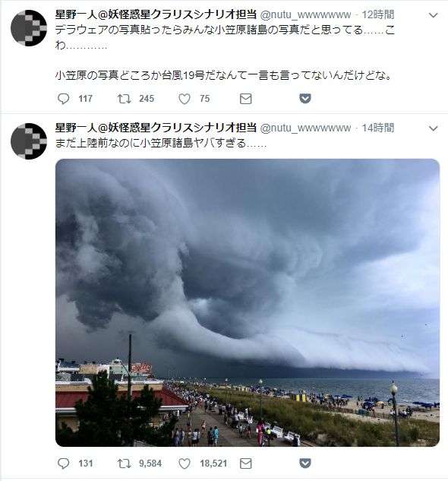Save storm photo tweet to Pocket
The height and width of the screenshot is (481, 448).
pyautogui.click(x=305, y=464)
